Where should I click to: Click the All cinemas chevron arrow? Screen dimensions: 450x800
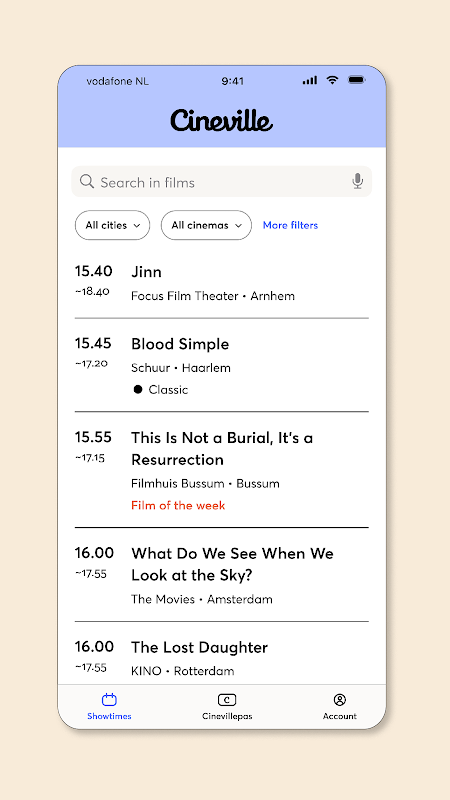coord(238,226)
